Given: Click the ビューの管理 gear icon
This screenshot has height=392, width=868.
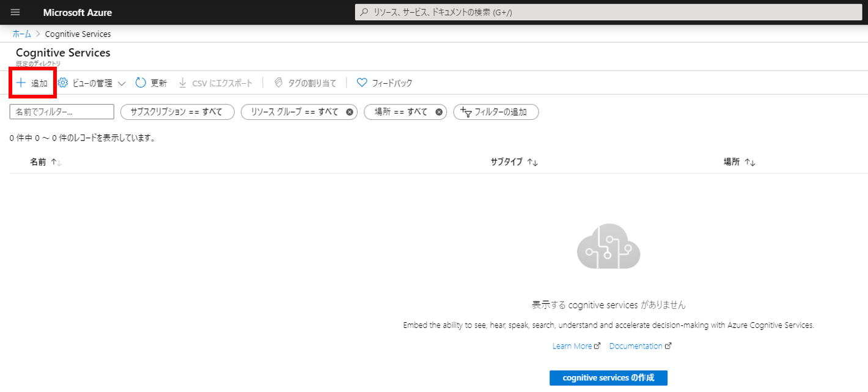Looking at the screenshot, I should (x=62, y=83).
